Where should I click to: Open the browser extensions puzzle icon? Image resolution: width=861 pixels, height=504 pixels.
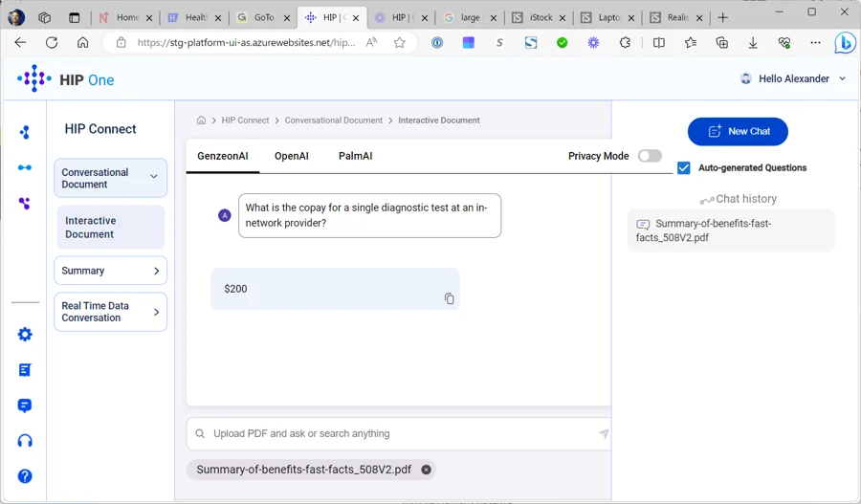pyautogui.click(x=625, y=42)
